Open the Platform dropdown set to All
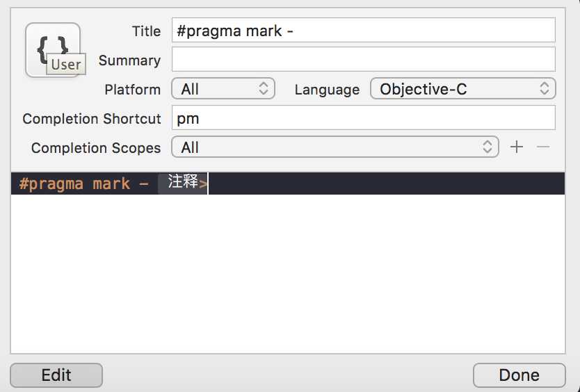The image size is (580, 392). coord(225,89)
